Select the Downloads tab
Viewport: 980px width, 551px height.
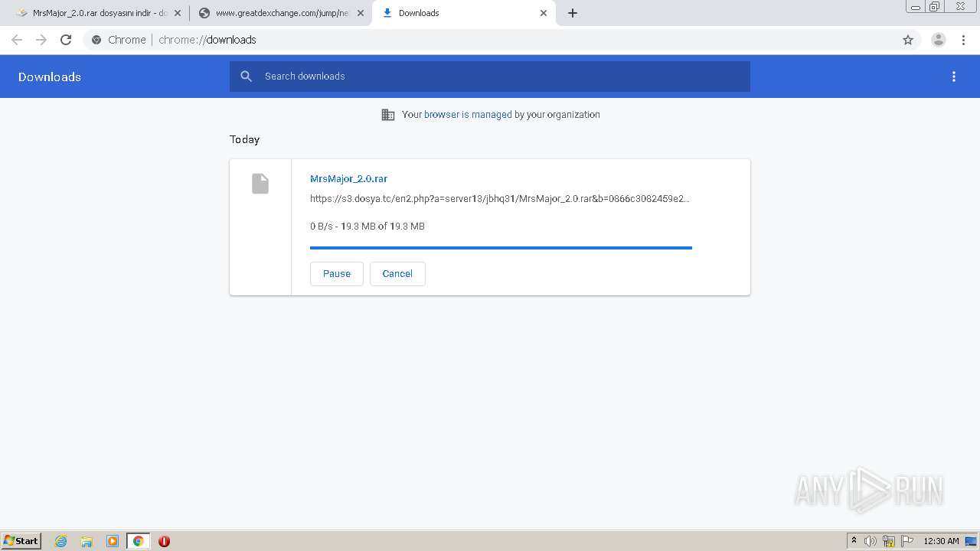462,13
